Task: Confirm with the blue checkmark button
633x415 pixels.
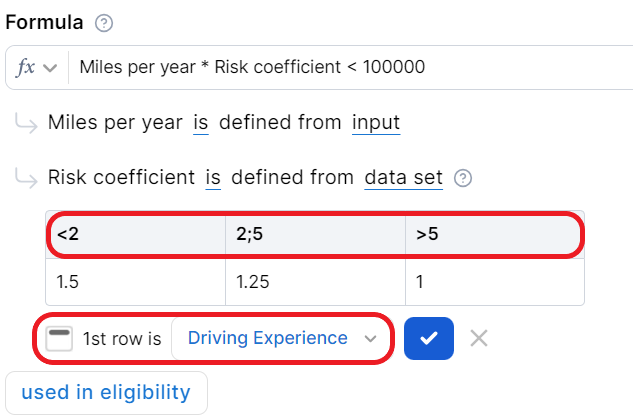Action: tap(429, 339)
